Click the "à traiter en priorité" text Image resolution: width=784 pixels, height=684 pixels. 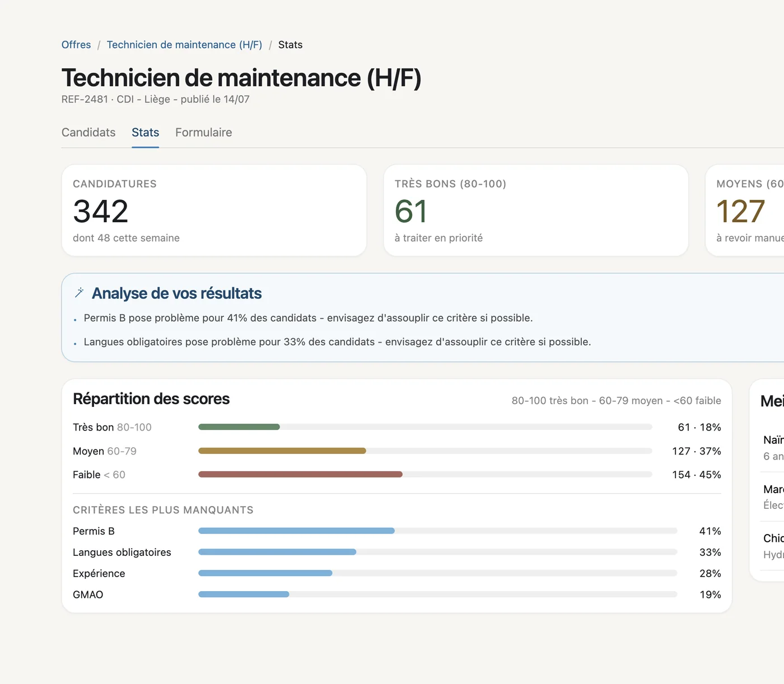click(x=438, y=238)
